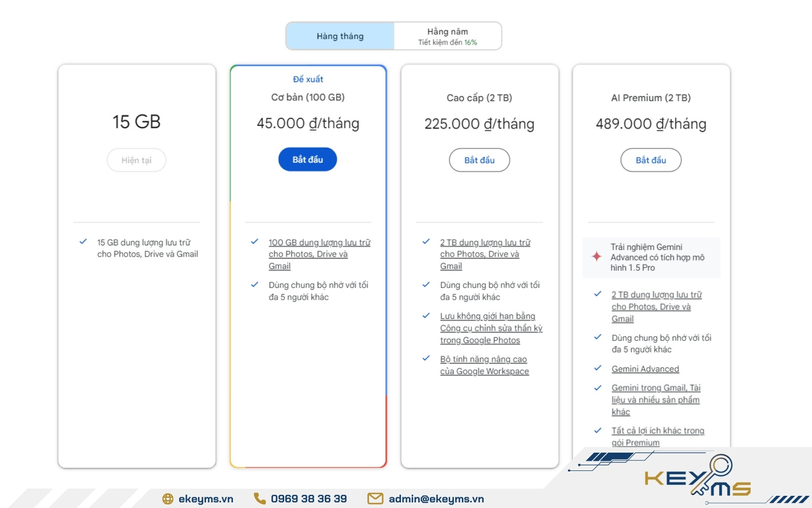Click Dùng chung bộ nhớ text in AI Premium plan
The width and height of the screenshot is (812, 508).
point(661,343)
